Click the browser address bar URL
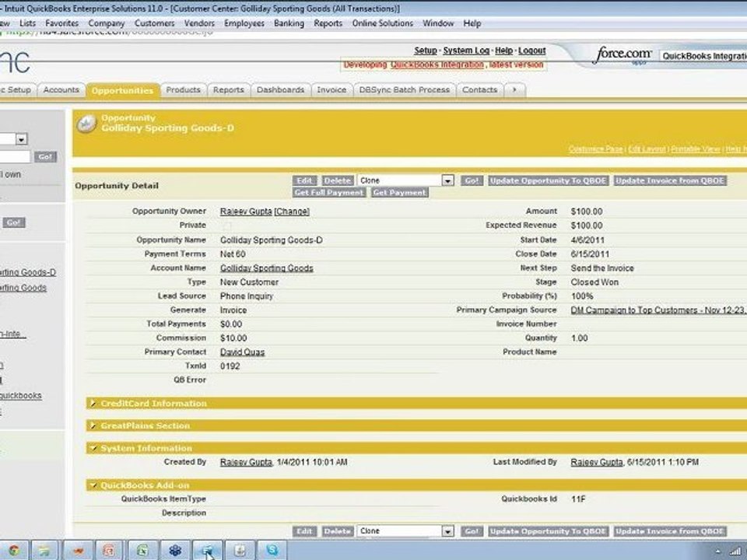747x560 pixels. pos(107,33)
